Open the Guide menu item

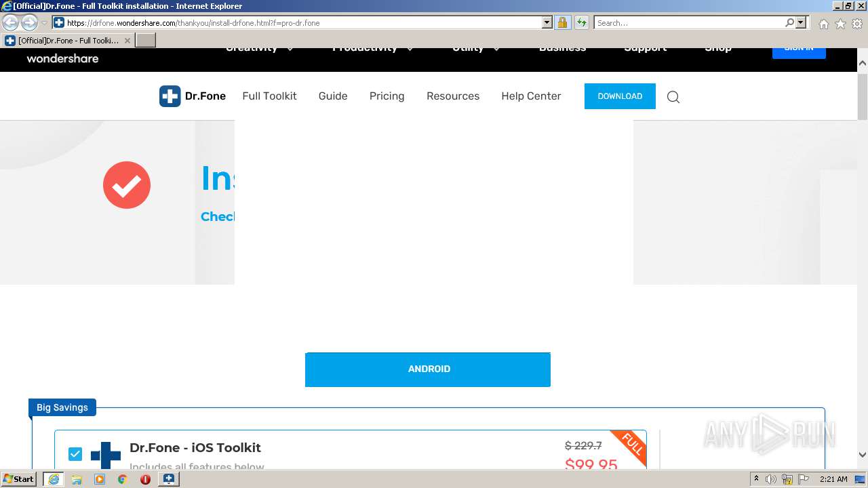point(333,96)
